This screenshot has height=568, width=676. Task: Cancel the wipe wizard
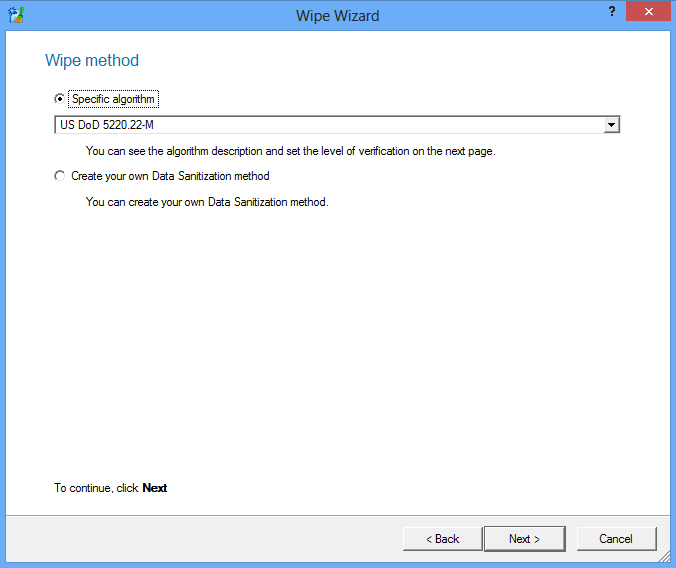(616, 539)
